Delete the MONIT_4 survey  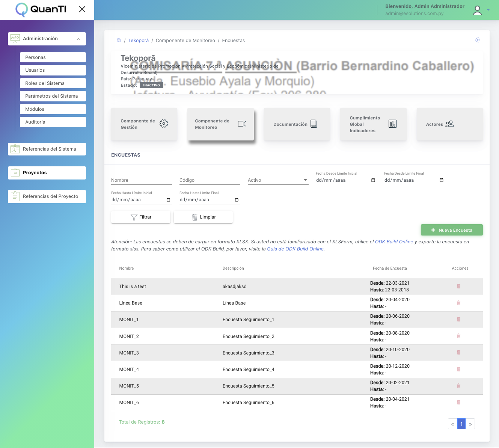tap(458, 369)
